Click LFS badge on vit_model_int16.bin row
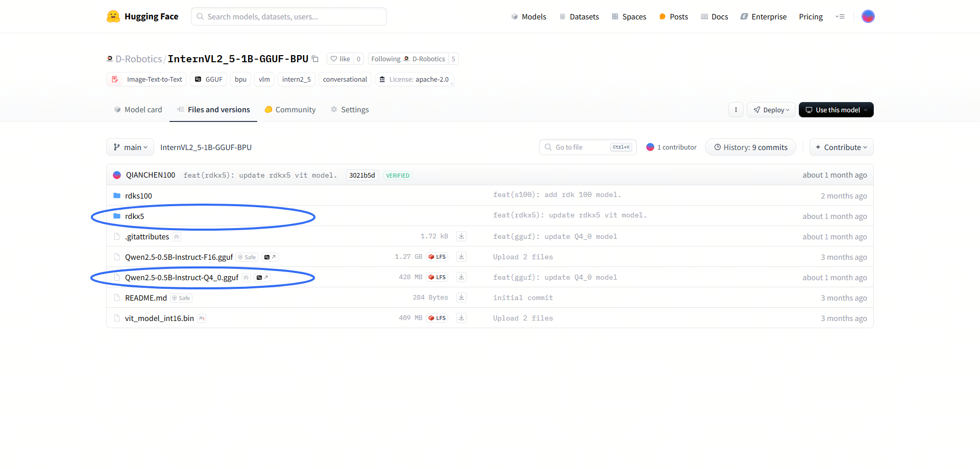The image size is (980, 469). coord(437,318)
